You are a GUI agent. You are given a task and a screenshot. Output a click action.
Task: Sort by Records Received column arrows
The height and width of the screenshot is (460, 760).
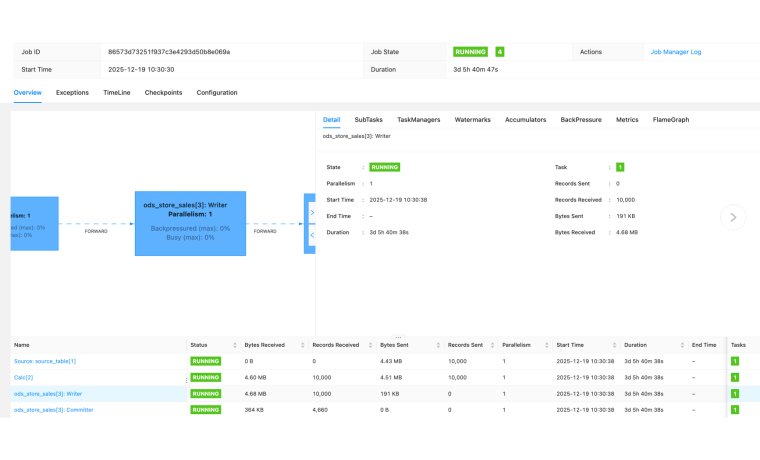pyautogui.click(x=371, y=345)
